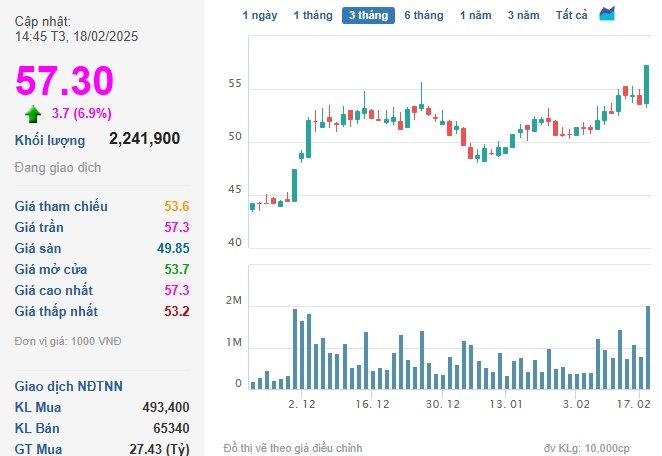Click the 'Giá mở cửa' value 53.7

point(176,269)
